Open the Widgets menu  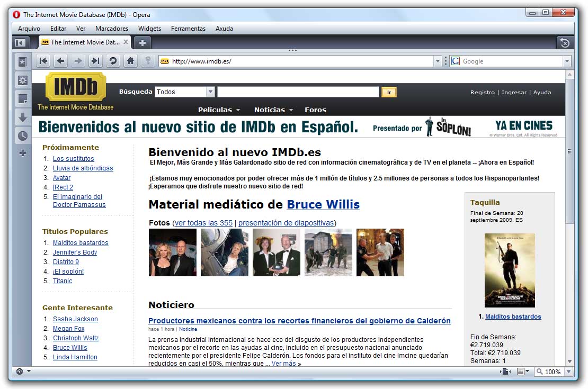tap(149, 29)
